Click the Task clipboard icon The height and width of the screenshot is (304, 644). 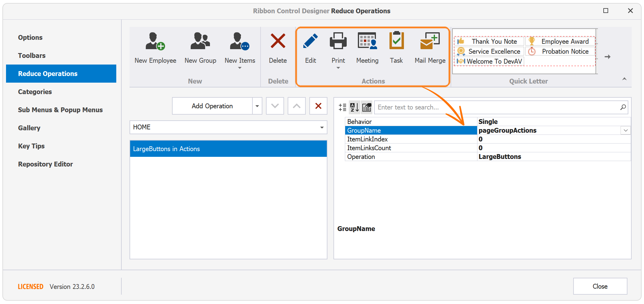pyautogui.click(x=396, y=40)
